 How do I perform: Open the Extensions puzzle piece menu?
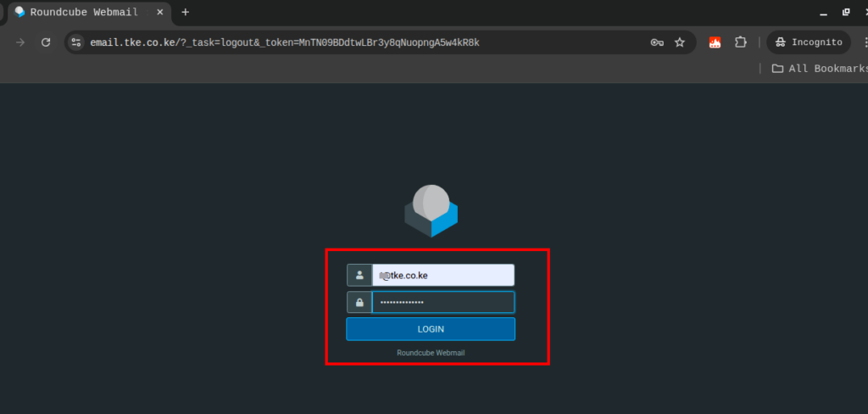[741, 42]
